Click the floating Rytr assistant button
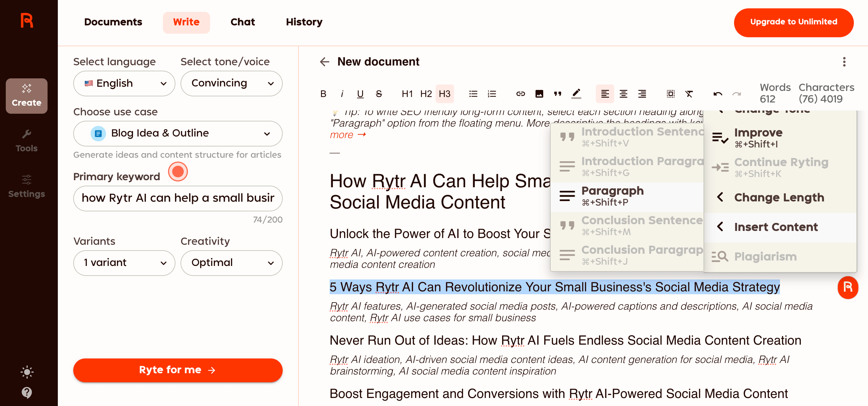The height and width of the screenshot is (406, 868). click(x=848, y=287)
